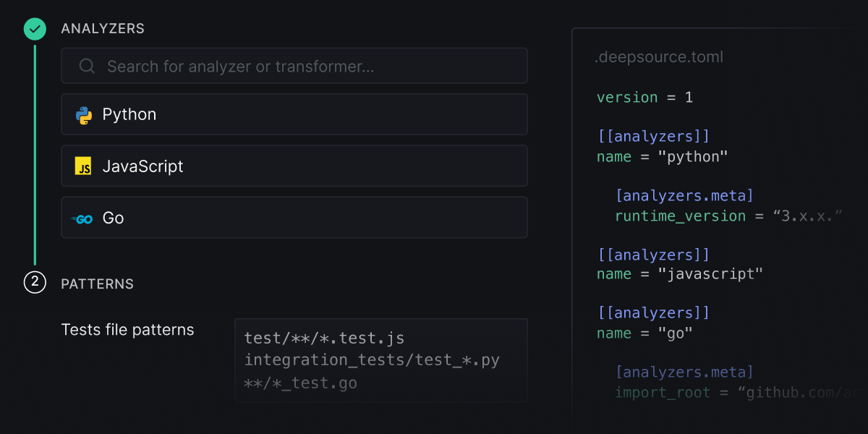The height and width of the screenshot is (434, 868).
Task: Click the JavaScript analyzer entry
Action: (294, 166)
